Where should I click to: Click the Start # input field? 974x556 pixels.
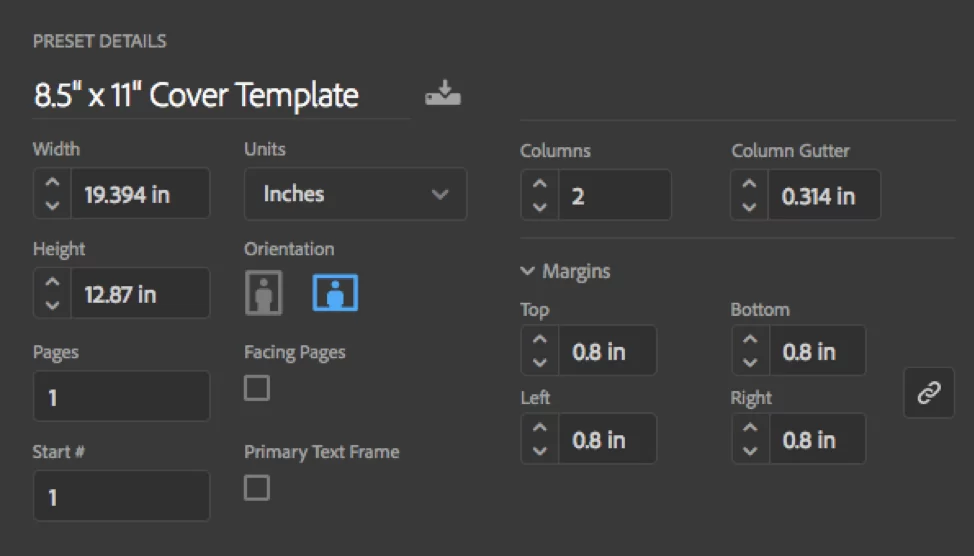point(122,496)
